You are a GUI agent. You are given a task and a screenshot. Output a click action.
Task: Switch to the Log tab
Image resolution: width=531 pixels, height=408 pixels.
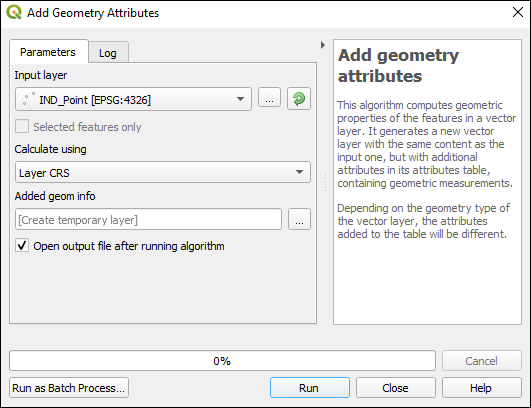pyautogui.click(x=108, y=52)
